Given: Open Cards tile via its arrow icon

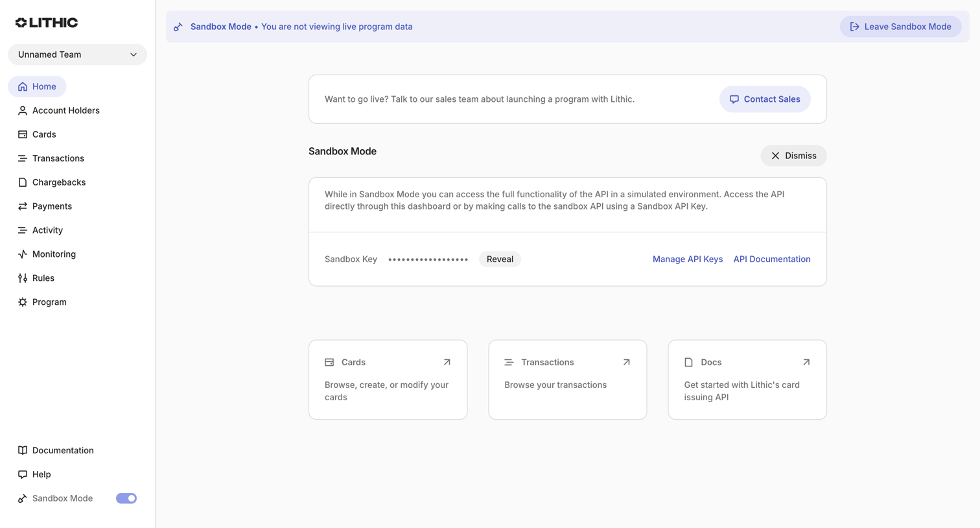Looking at the screenshot, I should [x=447, y=362].
